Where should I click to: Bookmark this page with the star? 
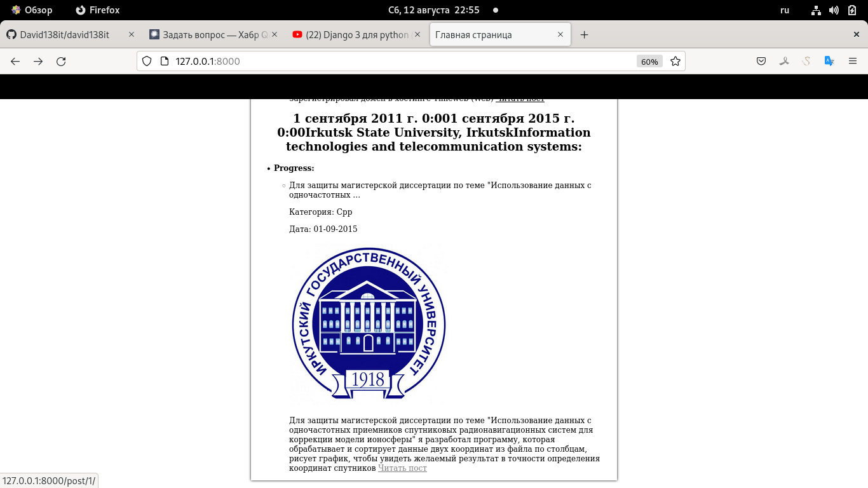point(675,61)
